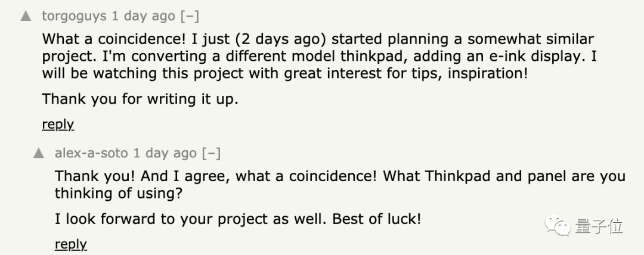This screenshot has width=644, height=255.
Task: Open the alex-a-soto user profile
Action: pos(91,153)
